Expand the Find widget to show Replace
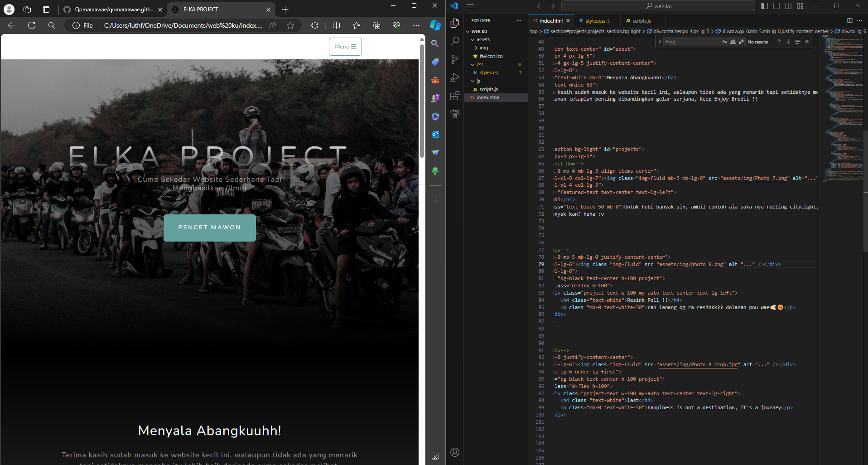The image size is (868, 465). pyautogui.click(x=660, y=41)
